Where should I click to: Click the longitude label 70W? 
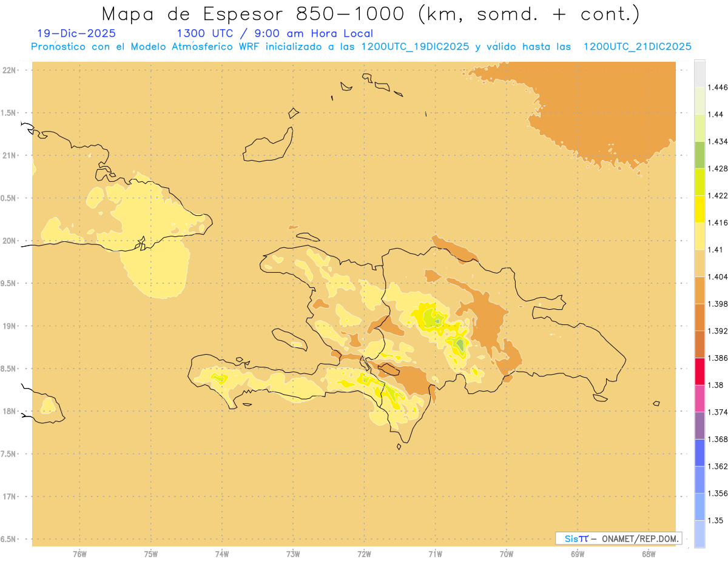[507, 554]
